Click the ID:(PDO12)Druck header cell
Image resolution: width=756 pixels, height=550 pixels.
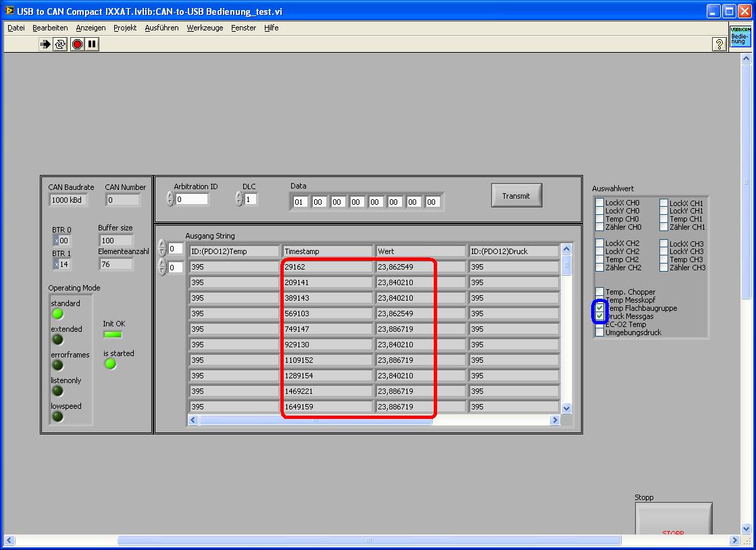coord(514,251)
